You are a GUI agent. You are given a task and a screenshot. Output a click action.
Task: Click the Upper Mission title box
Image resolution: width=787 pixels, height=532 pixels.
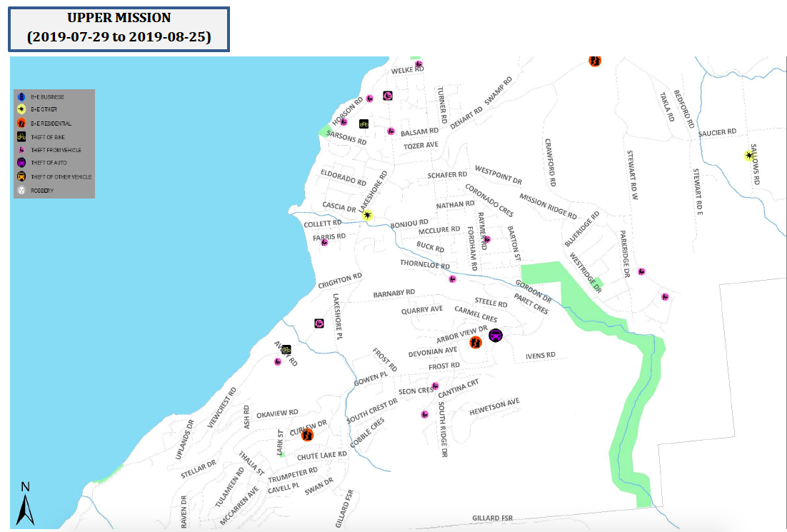[119, 28]
